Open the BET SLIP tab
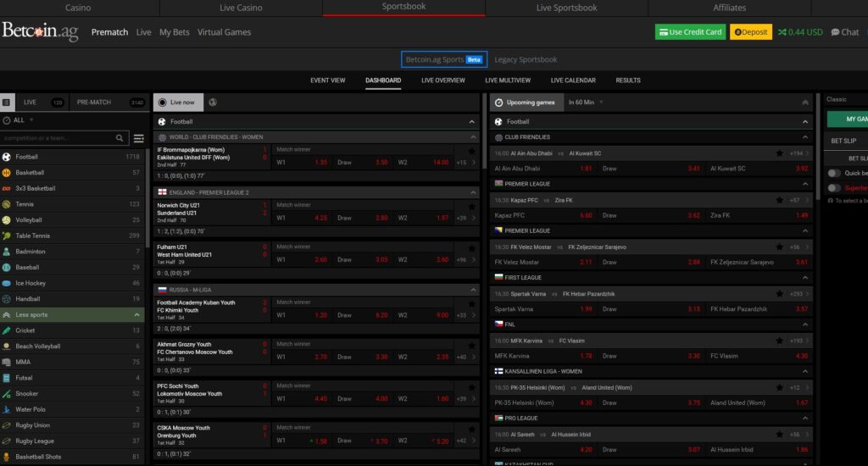The width and height of the screenshot is (868, 466). [x=843, y=141]
